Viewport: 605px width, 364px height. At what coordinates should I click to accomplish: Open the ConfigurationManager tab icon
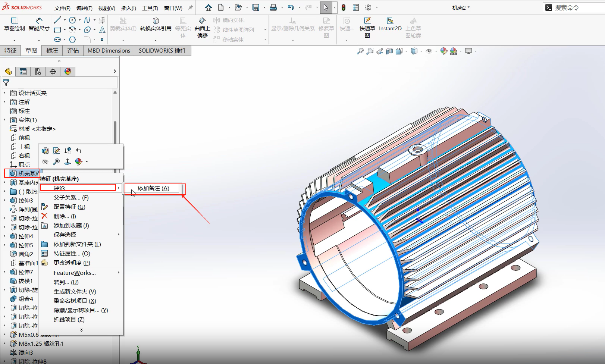click(38, 72)
